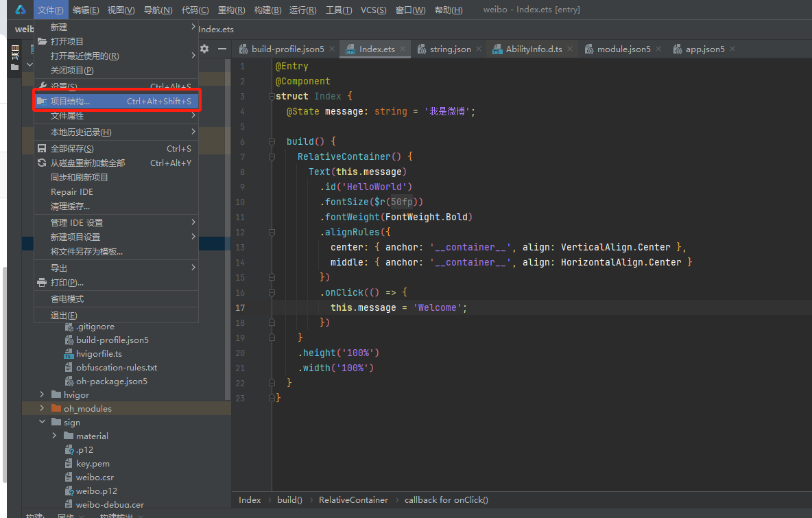Open the 编辑(E) menu
The image size is (812, 518).
click(86, 10)
